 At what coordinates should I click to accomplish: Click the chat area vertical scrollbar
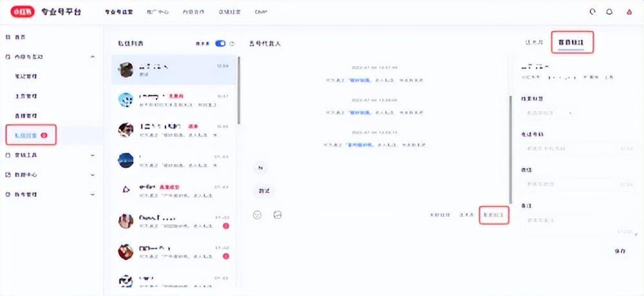point(511,150)
